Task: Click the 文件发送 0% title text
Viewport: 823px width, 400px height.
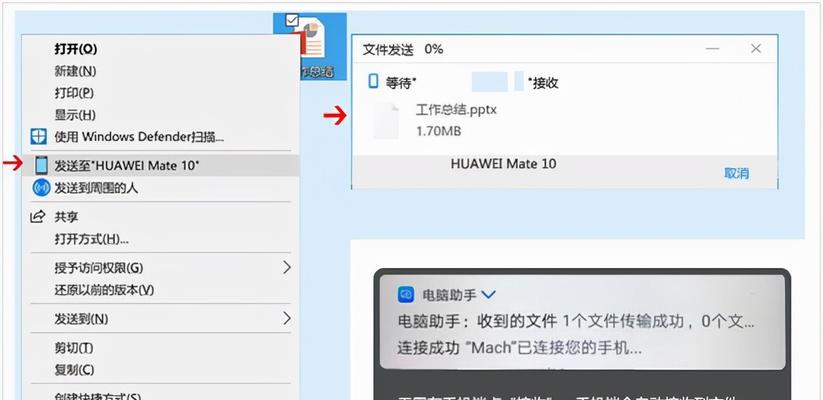Action: click(x=403, y=49)
